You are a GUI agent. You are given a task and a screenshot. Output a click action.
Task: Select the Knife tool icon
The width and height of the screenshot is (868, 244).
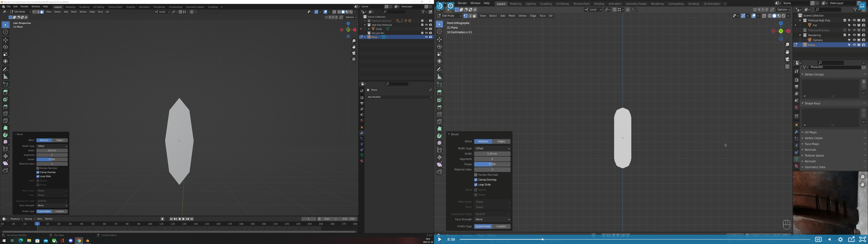click(5, 121)
